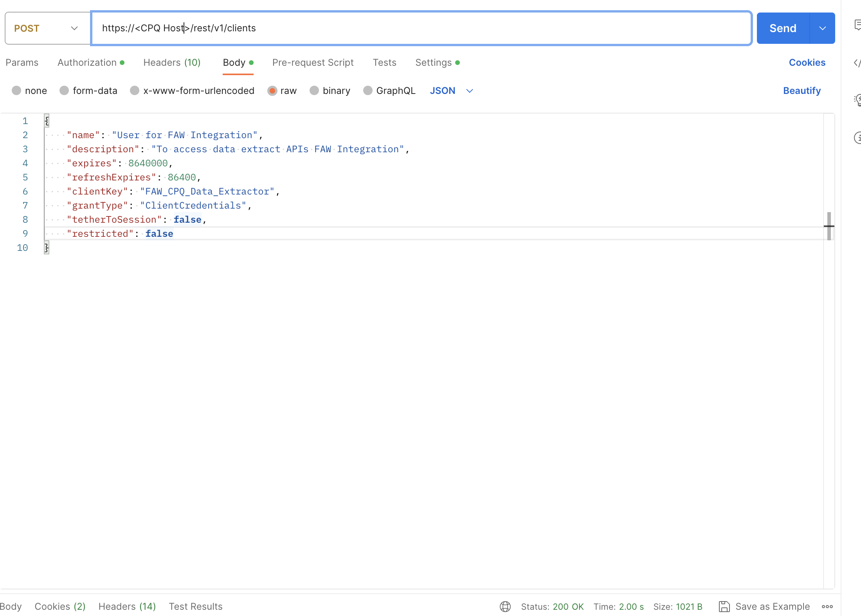Click in the request URL field

pyautogui.click(x=421, y=28)
